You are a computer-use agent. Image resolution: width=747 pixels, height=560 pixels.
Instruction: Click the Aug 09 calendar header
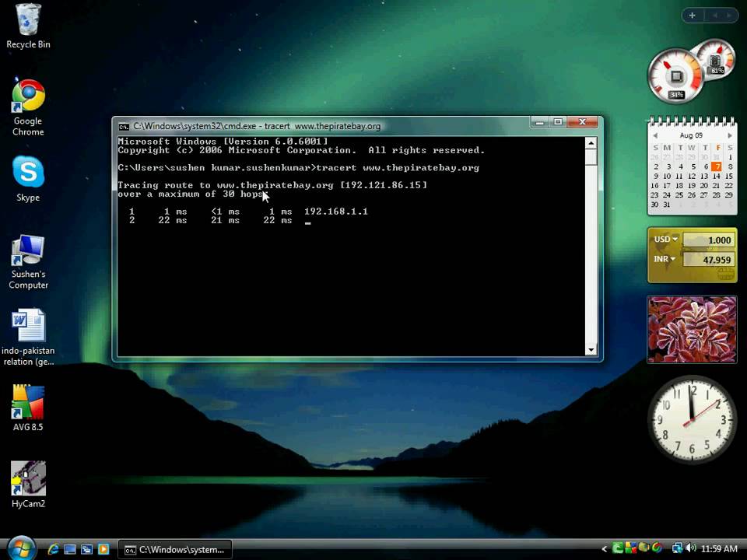pyautogui.click(x=691, y=135)
